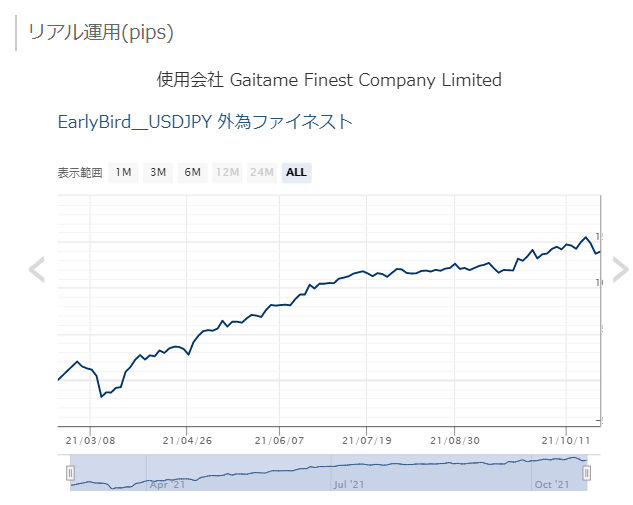Grab the left navigator range handle
Image resolution: width=633 pixels, height=505 pixels.
(x=70, y=472)
